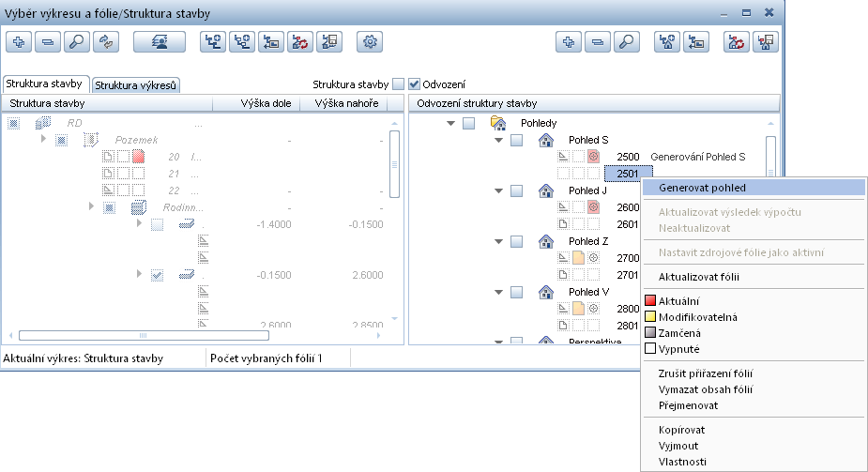The width and height of the screenshot is (868, 472).
Task: Open Find magnifier in the left toolbar
Action: coord(77,42)
